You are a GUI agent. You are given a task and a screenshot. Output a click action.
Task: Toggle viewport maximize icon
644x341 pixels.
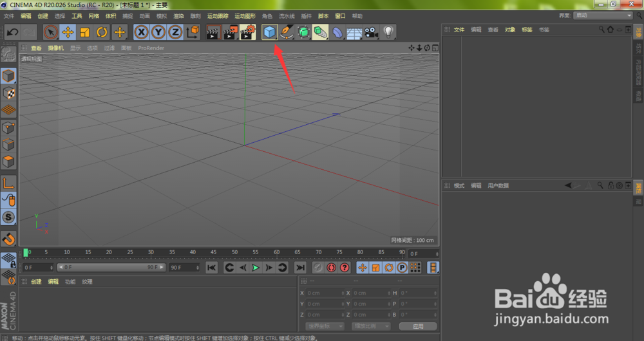pos(435,48)
